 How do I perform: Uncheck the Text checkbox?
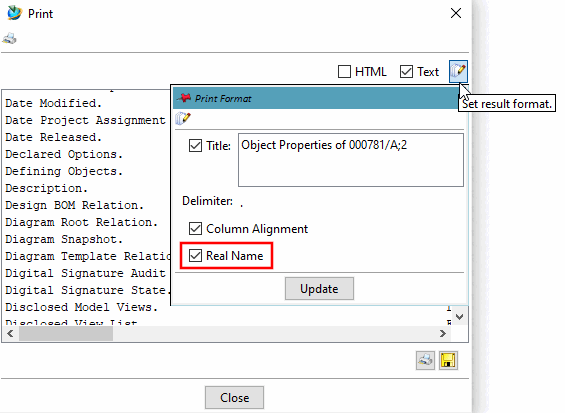(x=406, y=71)
